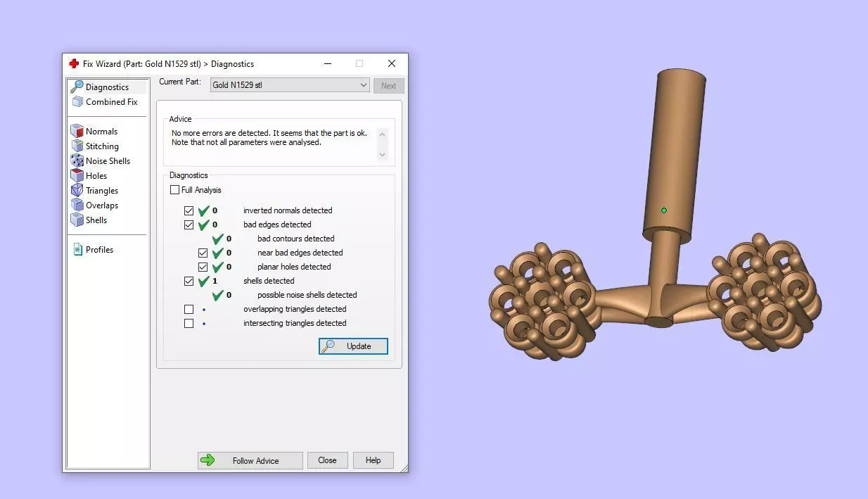Click the Update button
The width and height of the screenshot is (868, 499).
point(353,346)
